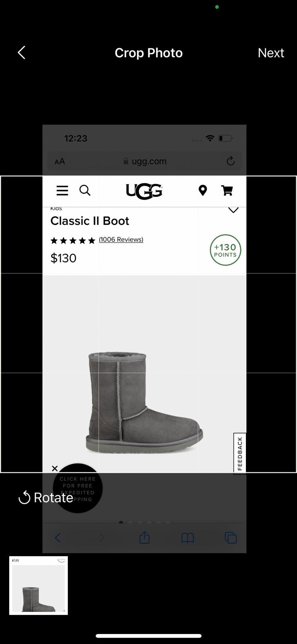The height and width of the screenshot is (644, 297).
Task: Select the boot photo thumbnail
Action: (39, 586)
